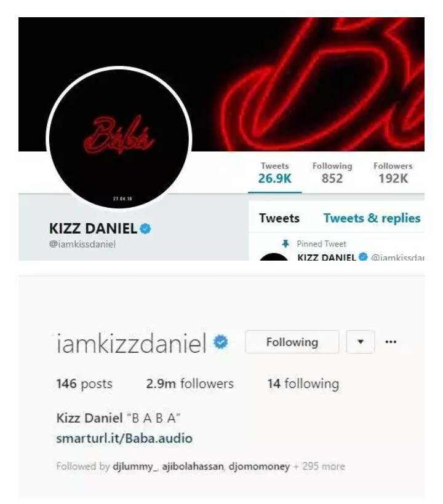Expand suggested accounts dropdown arrow
The width and height of the screenshot is (443, 504).
tap(361, 342)
